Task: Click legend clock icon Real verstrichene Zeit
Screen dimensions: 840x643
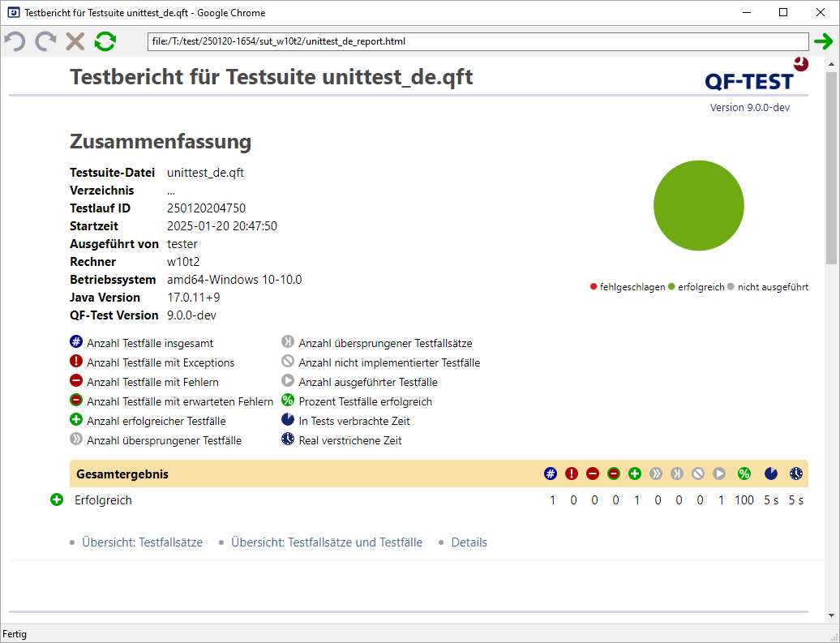Action: (x=288, y=439)
